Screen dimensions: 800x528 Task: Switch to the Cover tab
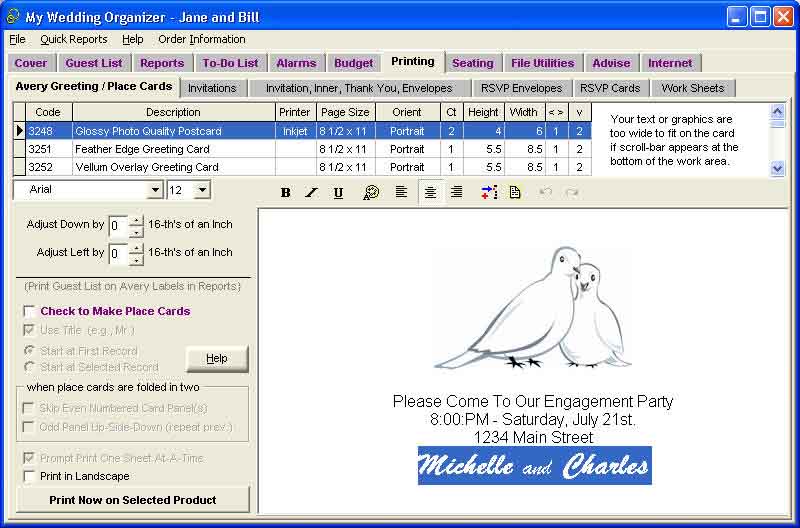(31, 63)
